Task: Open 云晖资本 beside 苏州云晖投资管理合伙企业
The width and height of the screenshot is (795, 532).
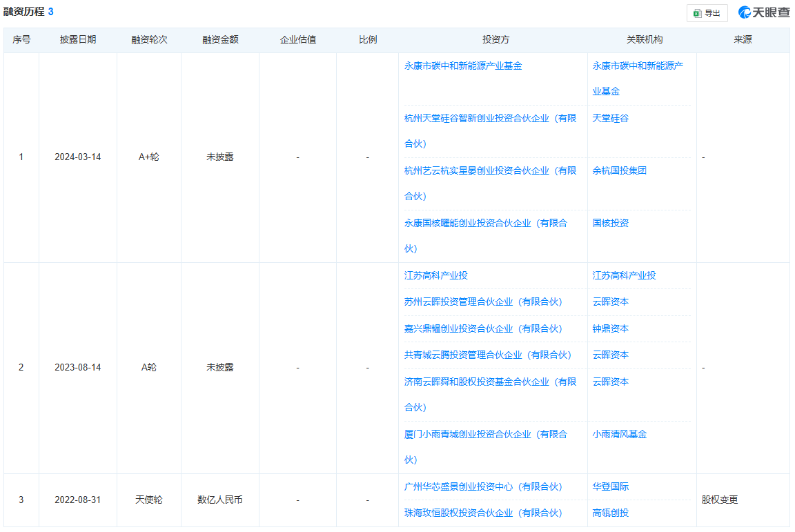Action: [611, 302]
